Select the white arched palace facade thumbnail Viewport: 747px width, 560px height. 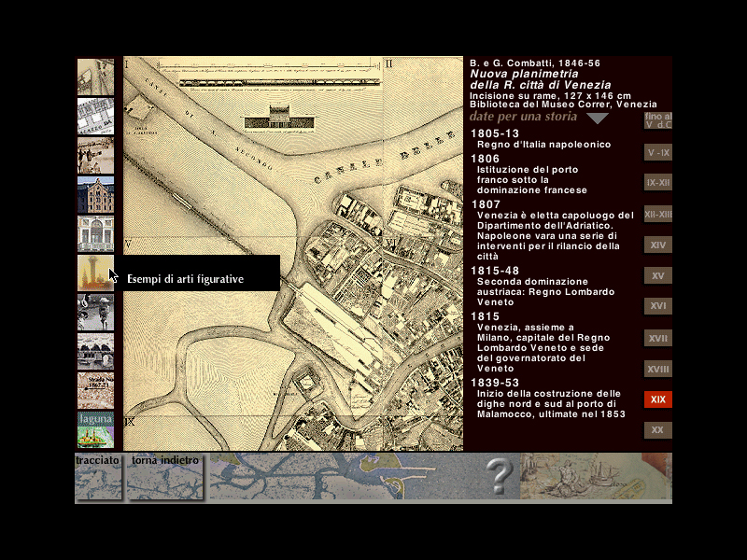[x=96, y=234]
